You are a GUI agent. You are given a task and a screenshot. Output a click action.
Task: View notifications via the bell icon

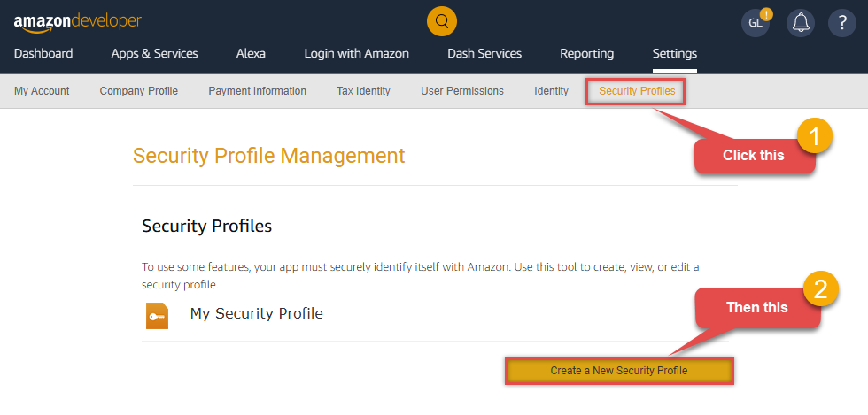coord(801,23)
